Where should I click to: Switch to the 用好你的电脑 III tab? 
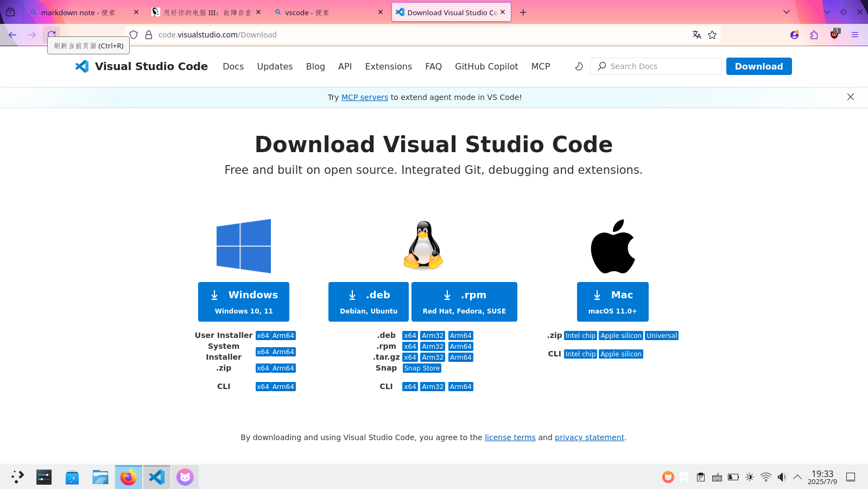coord(206,12)
